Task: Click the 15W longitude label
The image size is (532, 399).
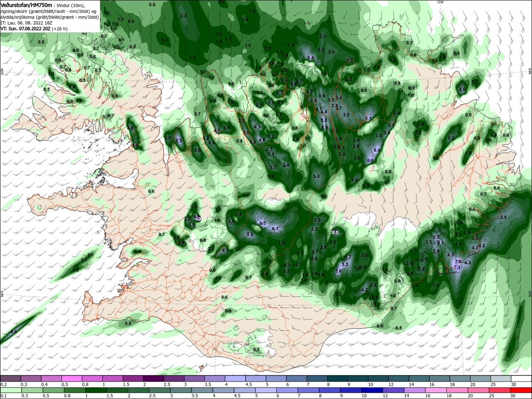Action: 441,2
